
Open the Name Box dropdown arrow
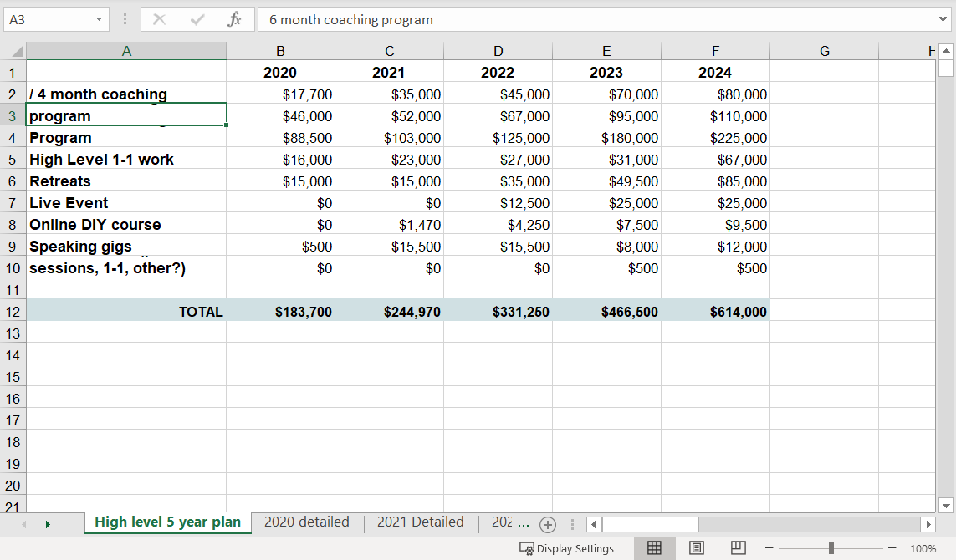pyautogui.click(x=100, y=19)
